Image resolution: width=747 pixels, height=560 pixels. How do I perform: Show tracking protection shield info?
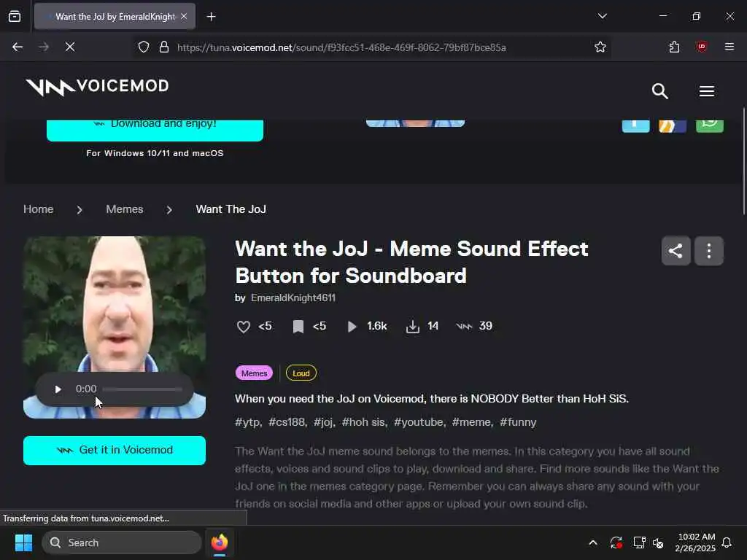click(144, 47)
